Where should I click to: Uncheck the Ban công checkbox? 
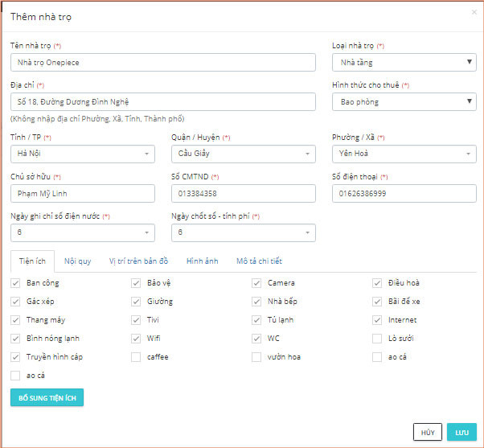[16, 283]
